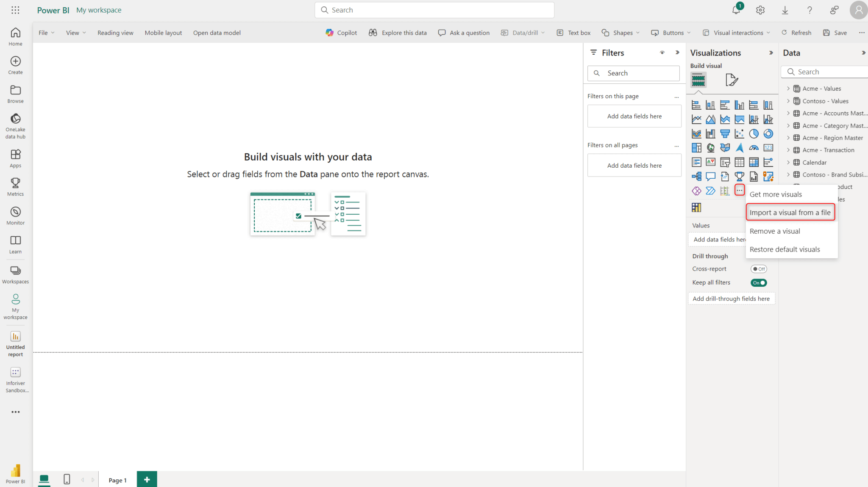Expand the Acme - Transaction table
The height and width of the screenshot is (487, 868).
point(788,149)
